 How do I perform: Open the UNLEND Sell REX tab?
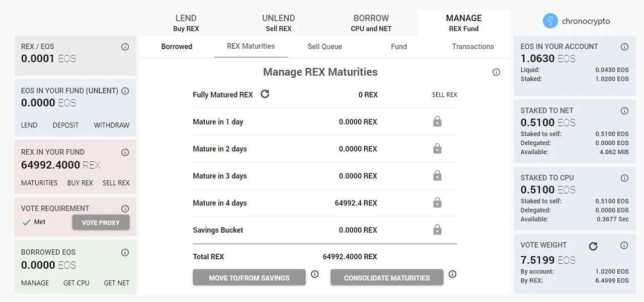(279, 23)
